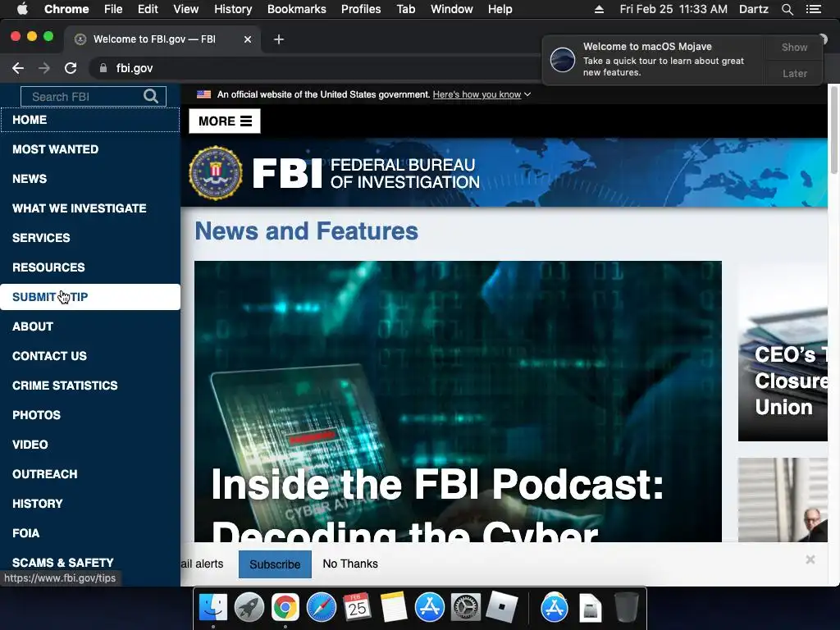Open the Chrome History menu
Viewport: 840px width, 630px height.
coord(233,9)
